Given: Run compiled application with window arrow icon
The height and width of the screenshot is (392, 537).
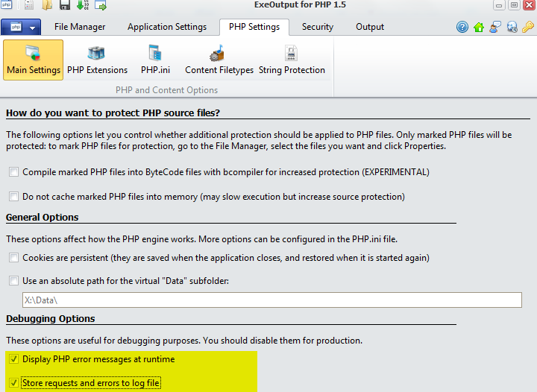Looking at the screenshot, I should coord(101,4).
